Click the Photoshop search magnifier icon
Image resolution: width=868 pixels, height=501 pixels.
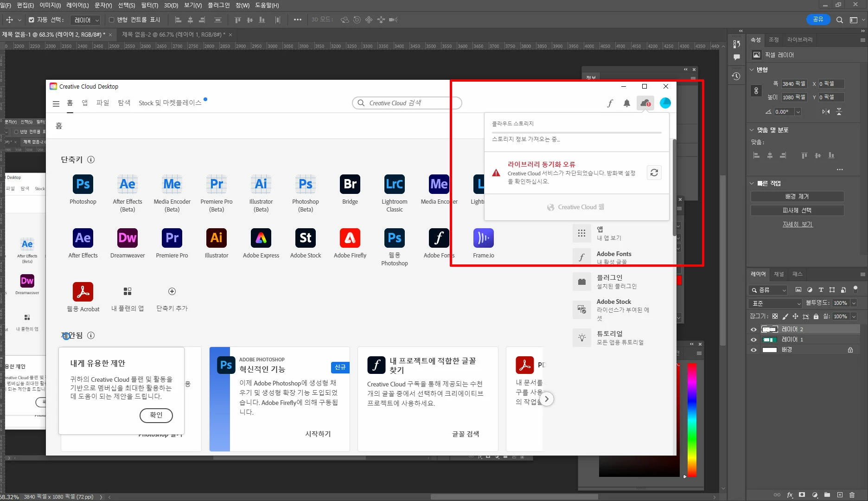pyautogui.click(x=840, y=20)
